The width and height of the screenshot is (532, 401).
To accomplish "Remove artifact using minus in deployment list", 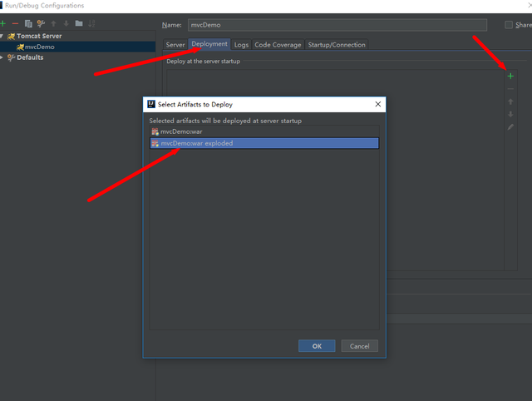I will pyautogui.click(x=510, y=89).
